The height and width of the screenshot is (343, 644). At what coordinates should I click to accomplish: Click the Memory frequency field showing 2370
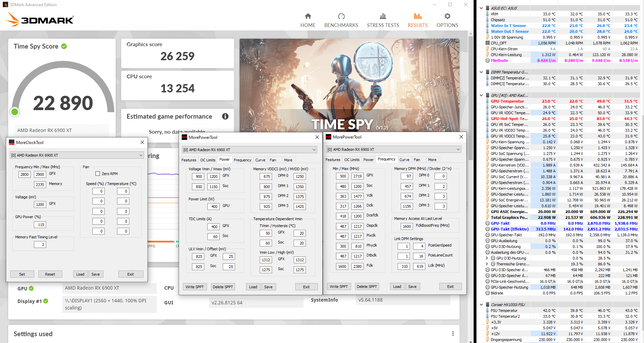[x=40, y=185]
